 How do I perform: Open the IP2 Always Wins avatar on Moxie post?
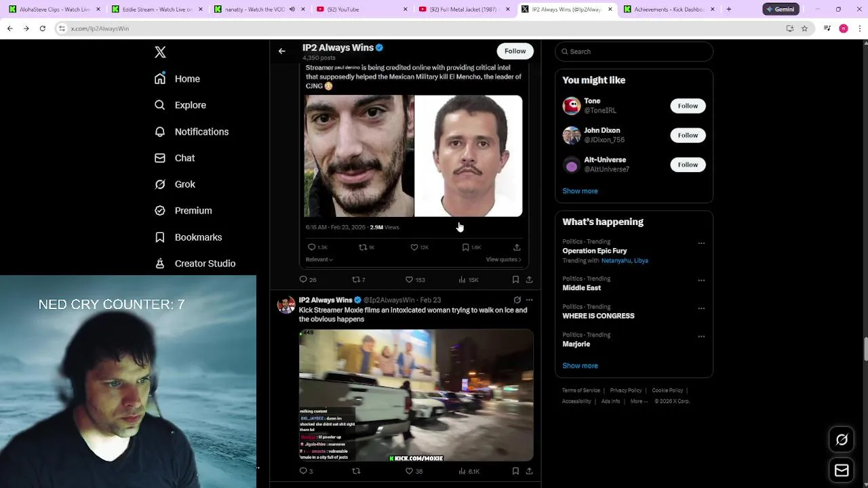coord(286,304)
